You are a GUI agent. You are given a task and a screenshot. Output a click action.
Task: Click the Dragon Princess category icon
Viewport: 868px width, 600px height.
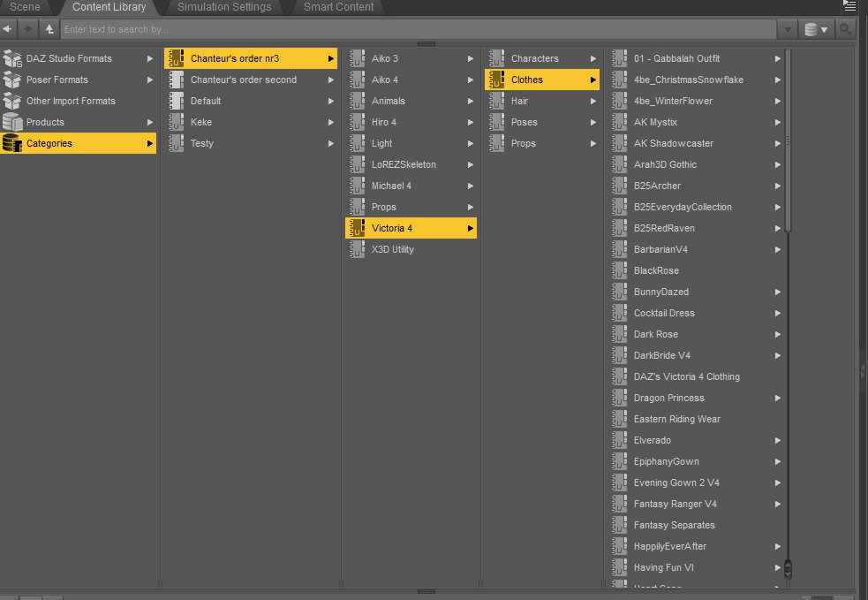(620, 398)
